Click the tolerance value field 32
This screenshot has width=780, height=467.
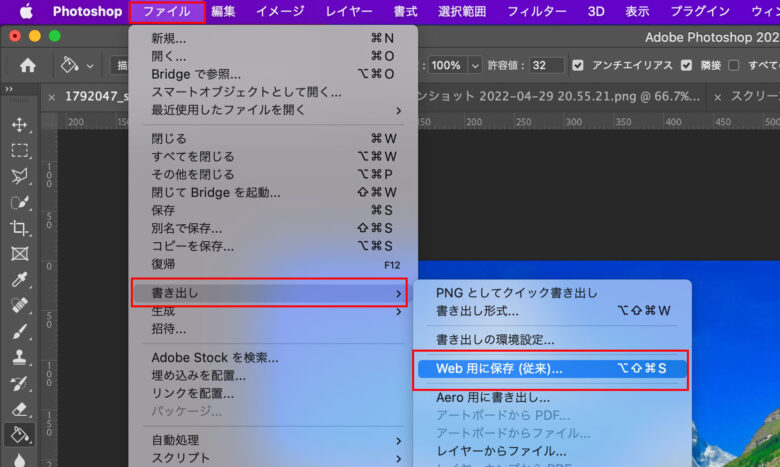546,65
